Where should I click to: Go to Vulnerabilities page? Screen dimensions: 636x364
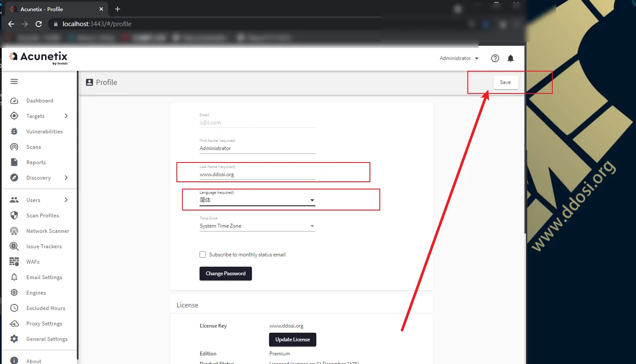point(45,132)
